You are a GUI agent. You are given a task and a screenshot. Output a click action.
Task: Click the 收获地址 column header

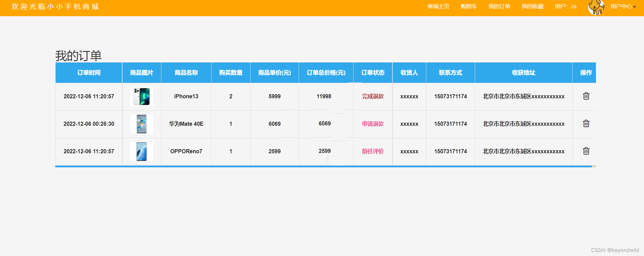524,73
